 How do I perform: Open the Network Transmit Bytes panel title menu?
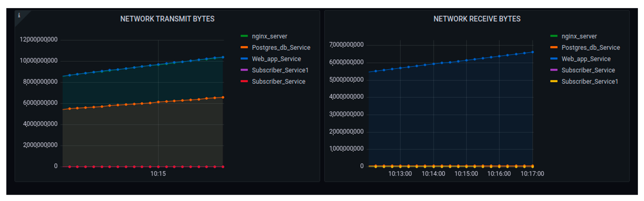(167, 19)
